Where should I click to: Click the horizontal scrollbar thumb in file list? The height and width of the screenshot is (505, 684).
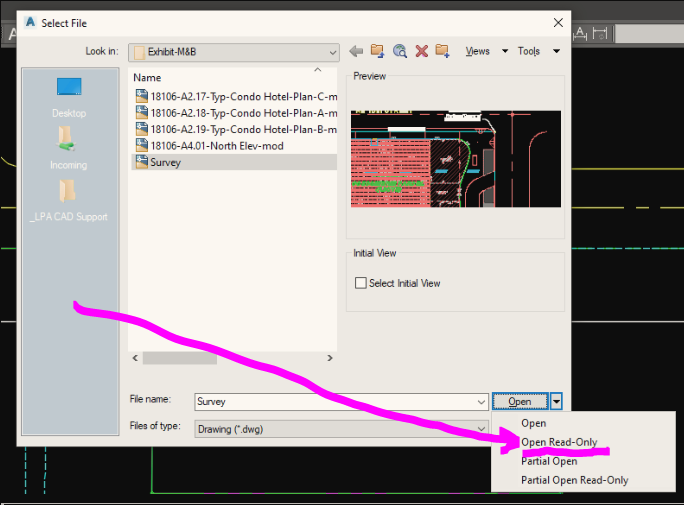tap(180, 358)
